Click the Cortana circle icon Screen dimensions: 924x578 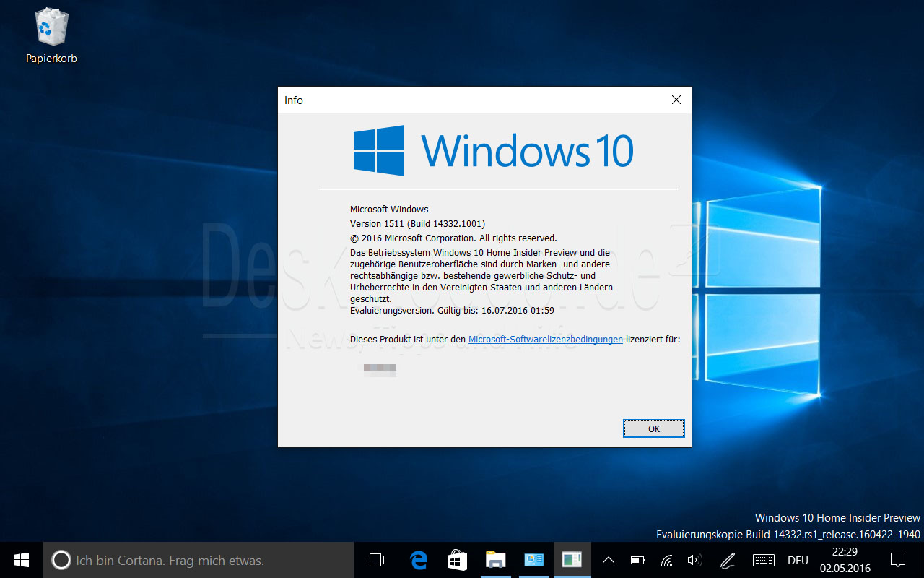point(61,560)
